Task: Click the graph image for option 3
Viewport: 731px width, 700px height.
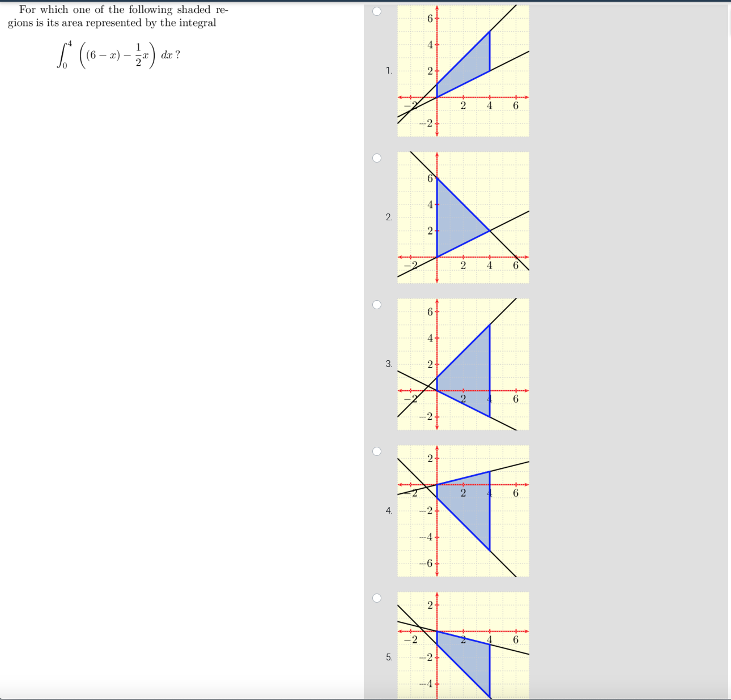Action: pos(462,364)
